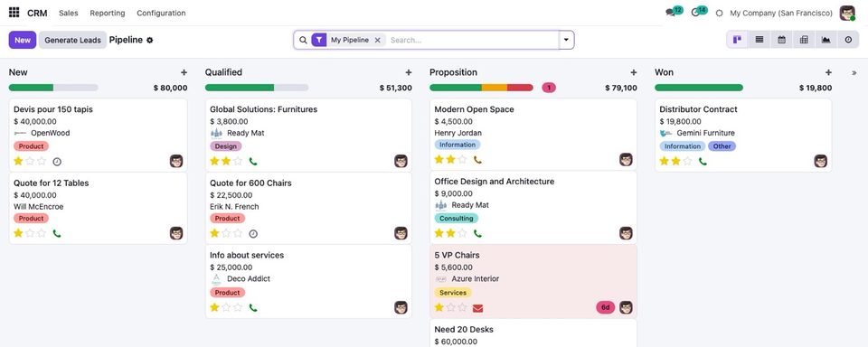Open the search options dropdown arrow

click(x=566, y=40)
